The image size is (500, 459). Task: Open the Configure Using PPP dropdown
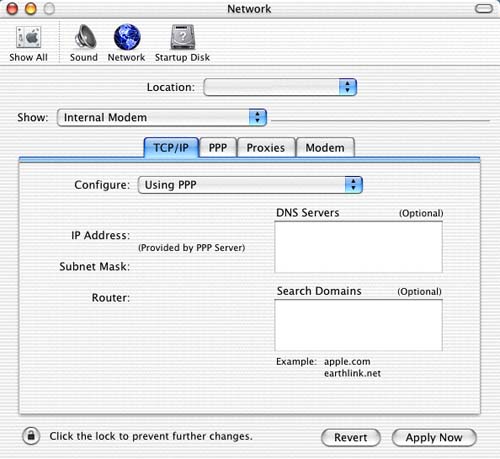click(250, 185)
